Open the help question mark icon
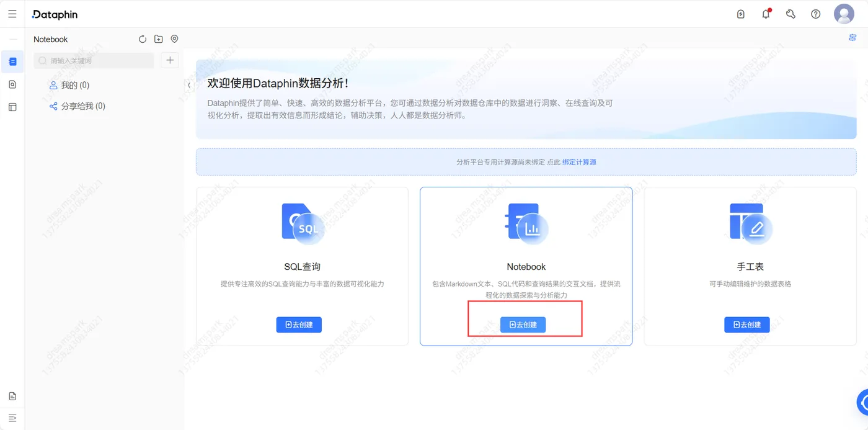The image size is (868, 430). 816,14
